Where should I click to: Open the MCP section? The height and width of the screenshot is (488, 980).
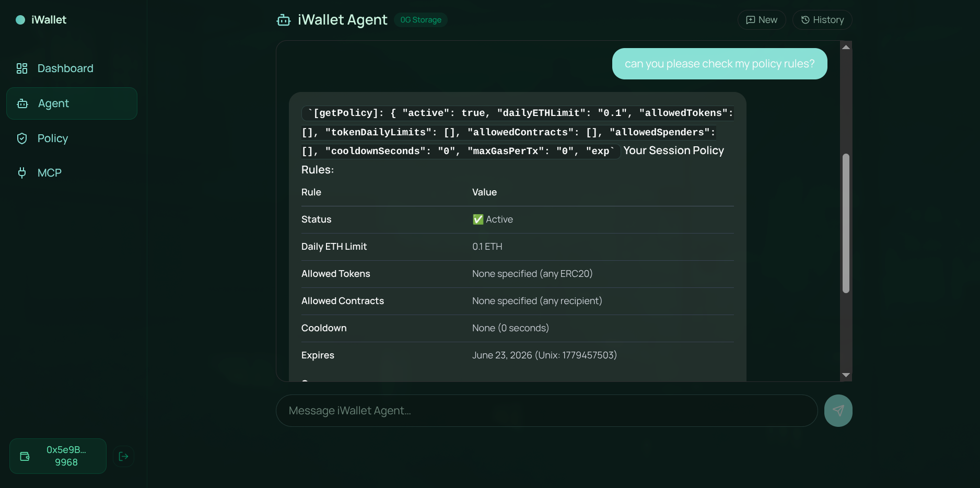72,173
